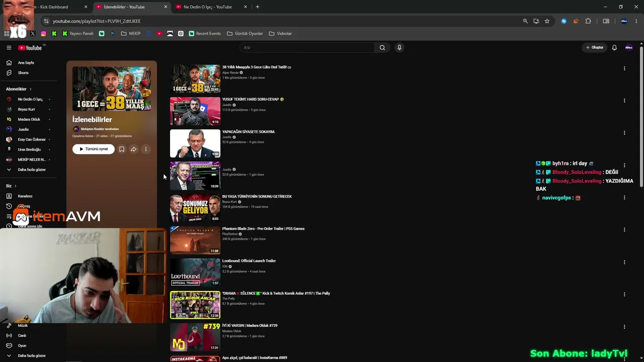
Task: Open the Günlük Oyunlar bookmarks folder
Action: click(245, 34)
